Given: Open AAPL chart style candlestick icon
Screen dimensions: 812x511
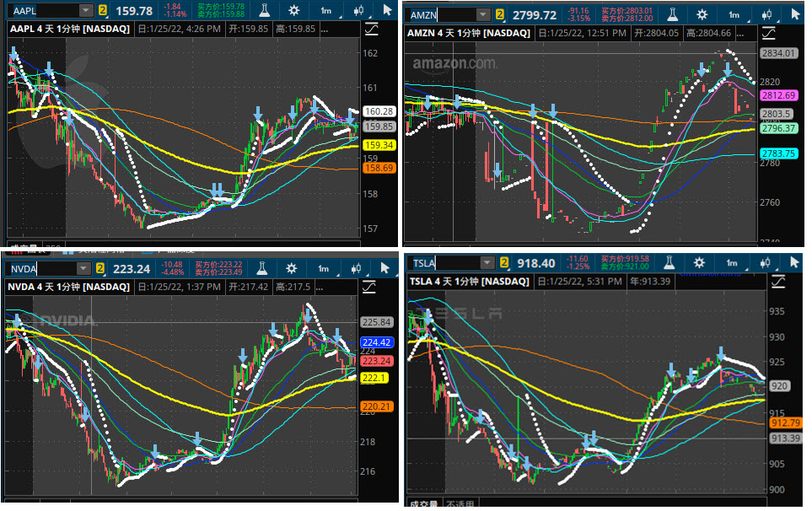Looking at the screenshot, I should pos(358,10).
